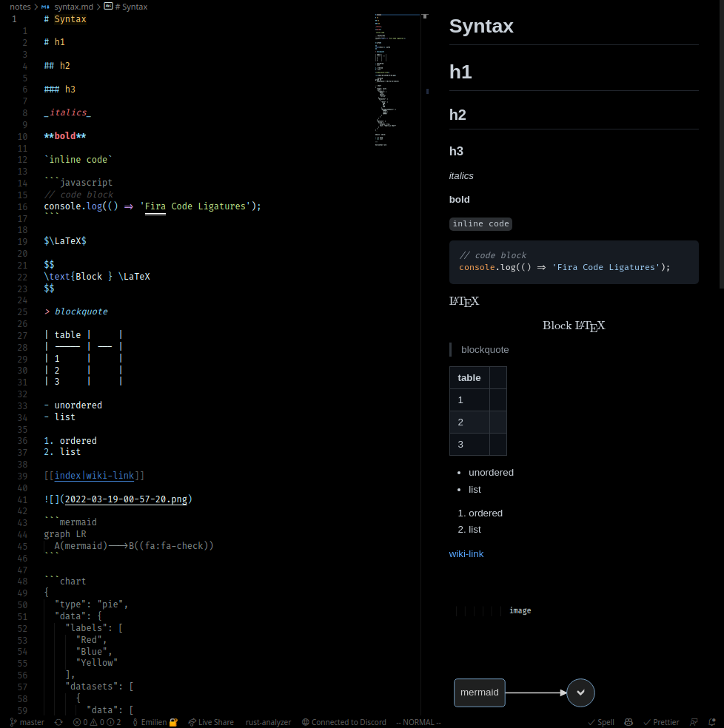Place cursor on '### h3' editor line
The height and width of the screenshot is (728, 724).
(59, 89)
